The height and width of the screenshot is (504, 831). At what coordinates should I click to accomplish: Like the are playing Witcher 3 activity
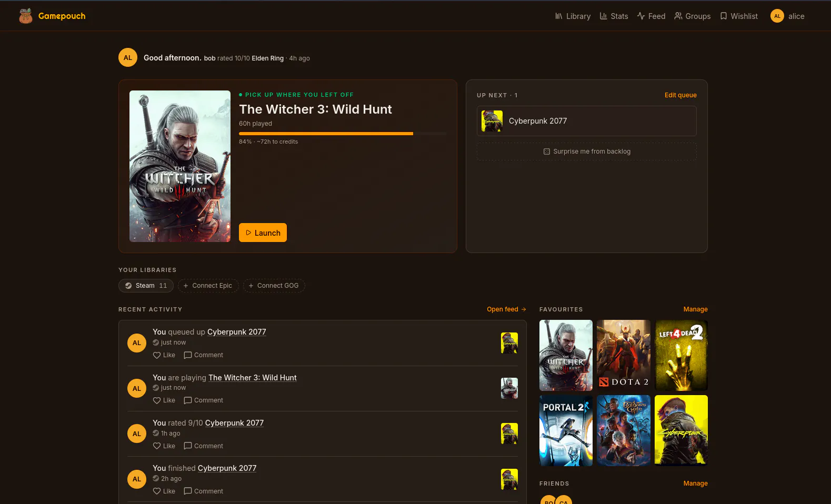point(164,400)
